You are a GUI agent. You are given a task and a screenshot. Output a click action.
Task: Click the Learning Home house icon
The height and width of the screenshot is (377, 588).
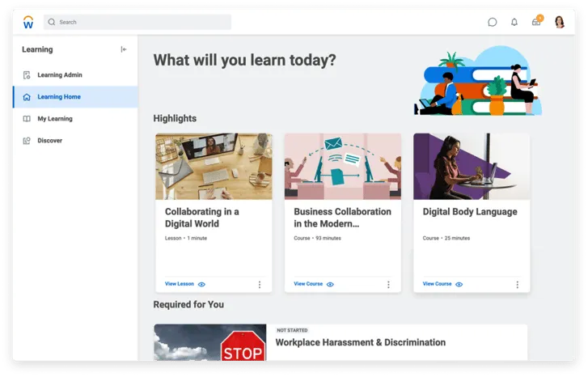[x=27, y=97]
